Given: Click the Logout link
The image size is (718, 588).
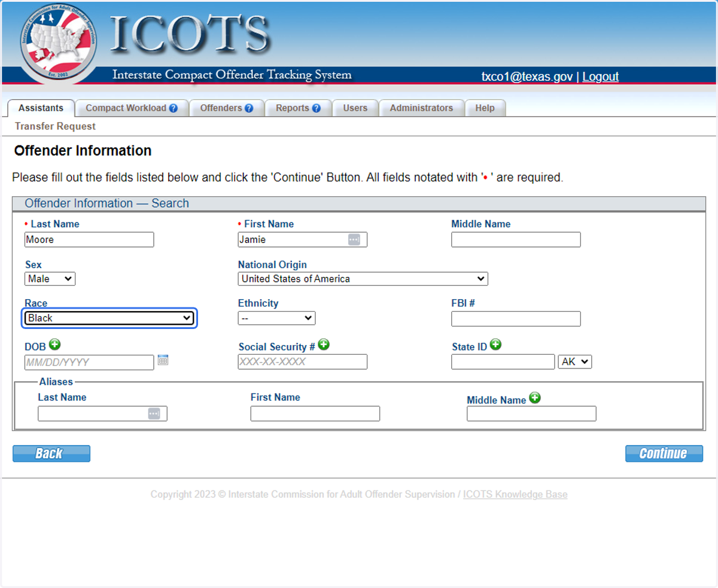Looking at the screenshot, I should pos(600,77).
